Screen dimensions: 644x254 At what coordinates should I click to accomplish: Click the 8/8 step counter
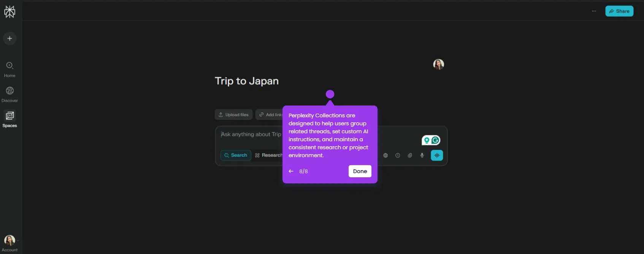tap(303, 171)
